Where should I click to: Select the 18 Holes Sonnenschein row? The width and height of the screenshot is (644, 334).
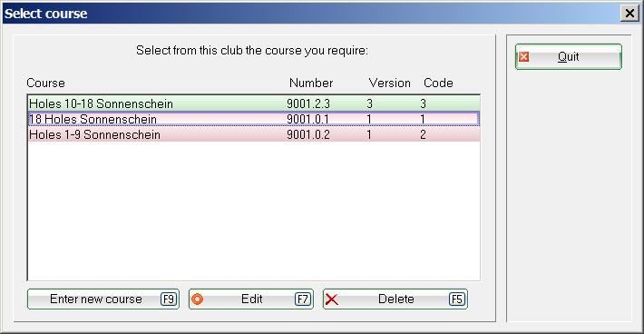[x=254, y=119]
